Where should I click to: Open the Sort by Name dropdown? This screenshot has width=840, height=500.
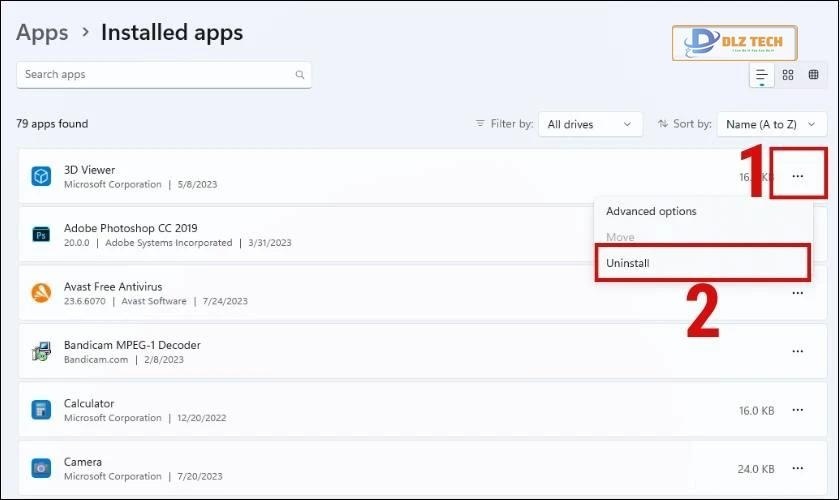coord(771,124)
